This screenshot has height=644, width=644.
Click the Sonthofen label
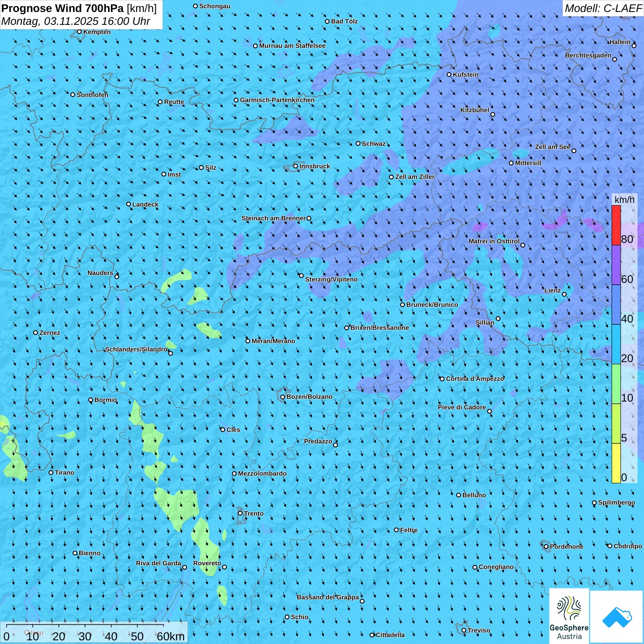click(x=92, y=95)
